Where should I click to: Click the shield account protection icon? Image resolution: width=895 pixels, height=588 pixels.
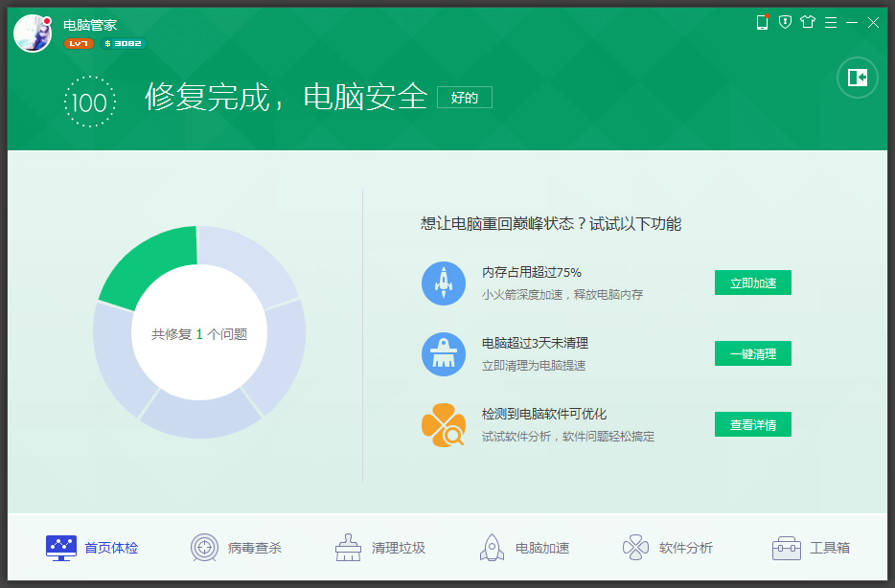coord(785,22)
